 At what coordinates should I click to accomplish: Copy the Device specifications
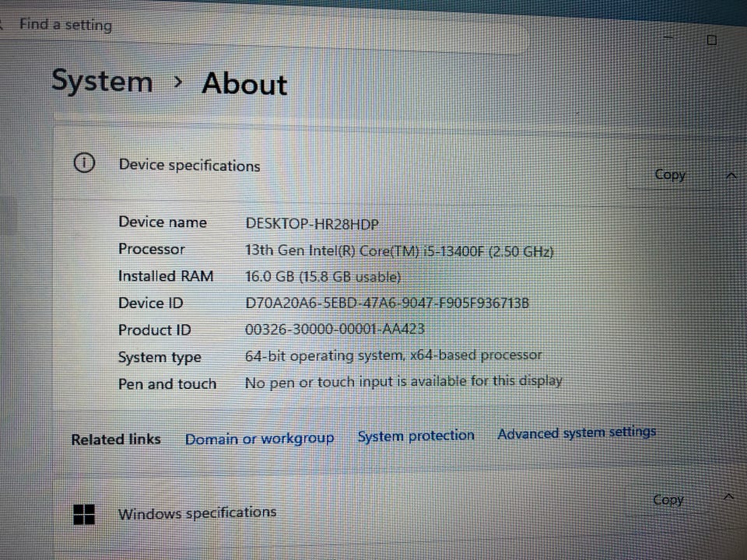(669, 175)
